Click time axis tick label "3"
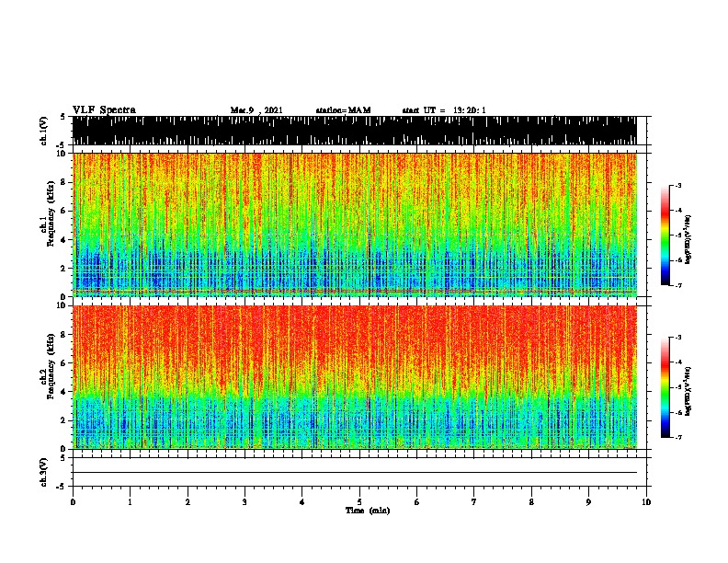Viewport: 728px width, 563px height. pos(245,501)
